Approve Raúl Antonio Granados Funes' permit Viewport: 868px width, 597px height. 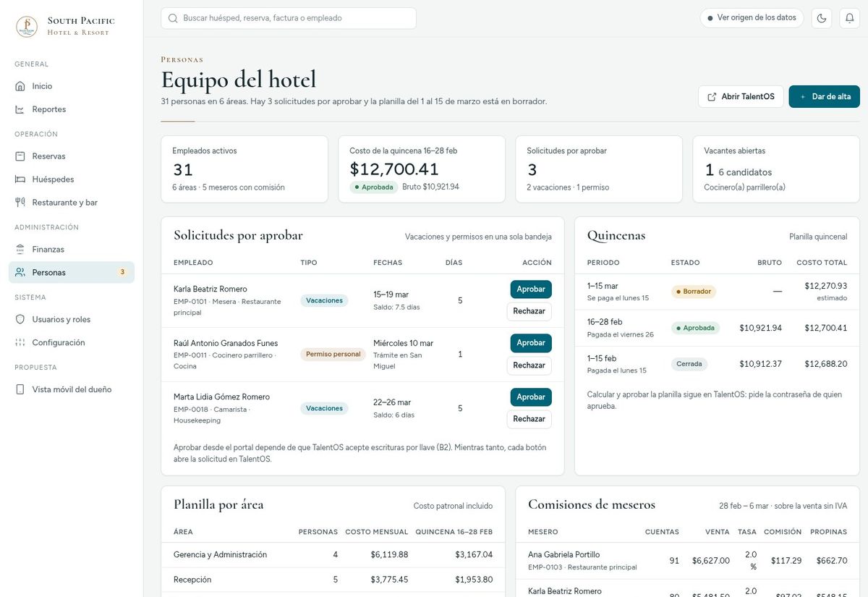(531, 343)
